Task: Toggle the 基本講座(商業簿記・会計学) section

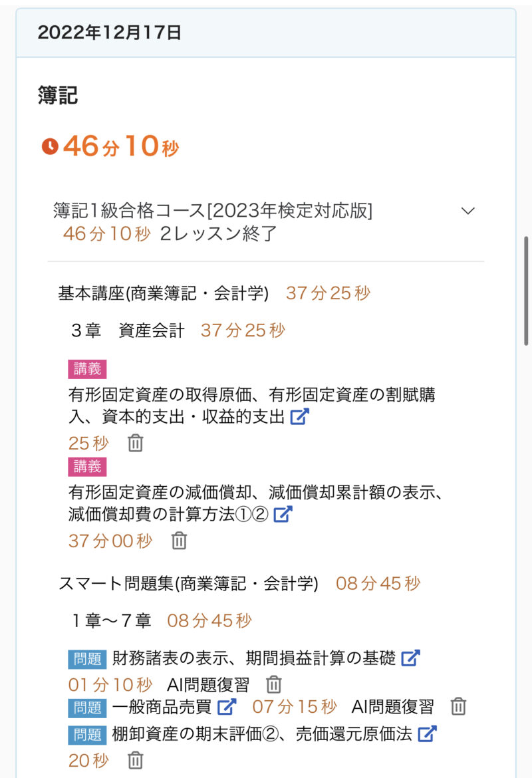Action: point(163,293)
